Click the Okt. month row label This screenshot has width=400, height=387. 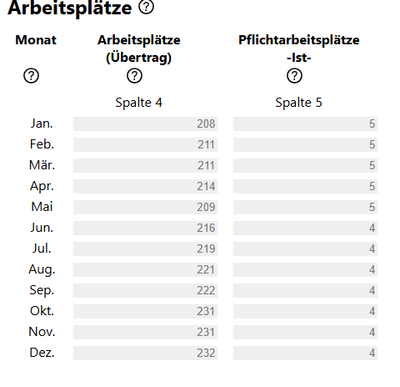pyautogui.click(x=42, y=311)
